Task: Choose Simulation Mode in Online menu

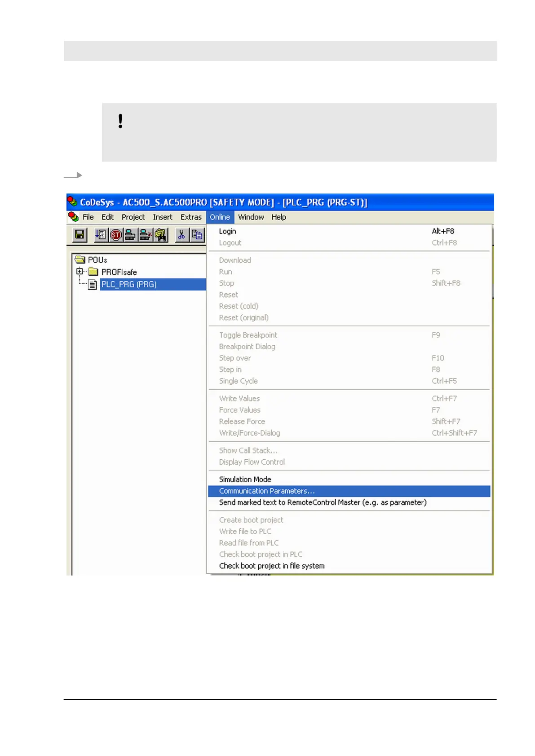Action: [x=349, y=479]
